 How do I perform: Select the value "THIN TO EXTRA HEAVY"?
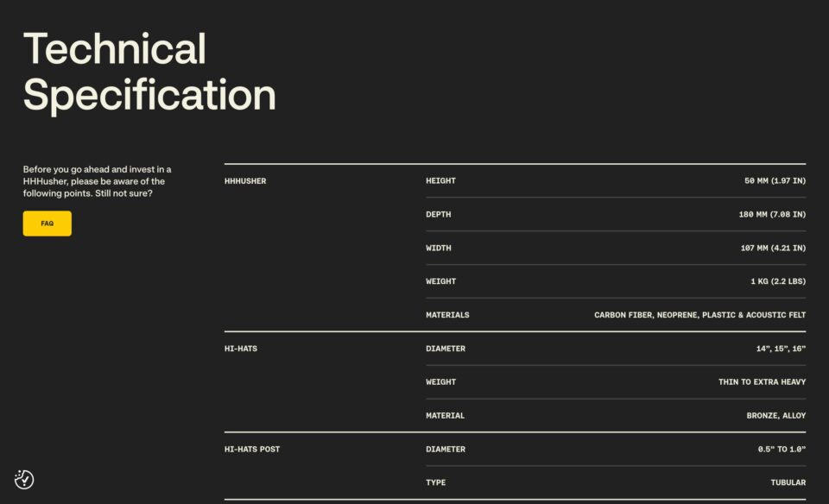762,382
